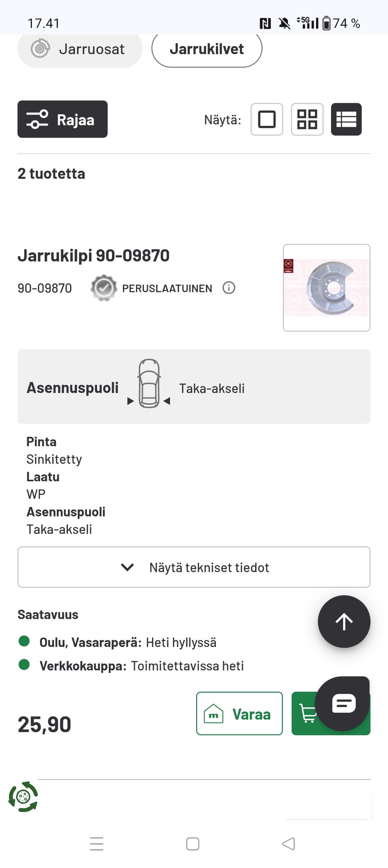388x868 pixels.
Task: Tap the info icon beside Peruslaatuinen
Action: 229,288
